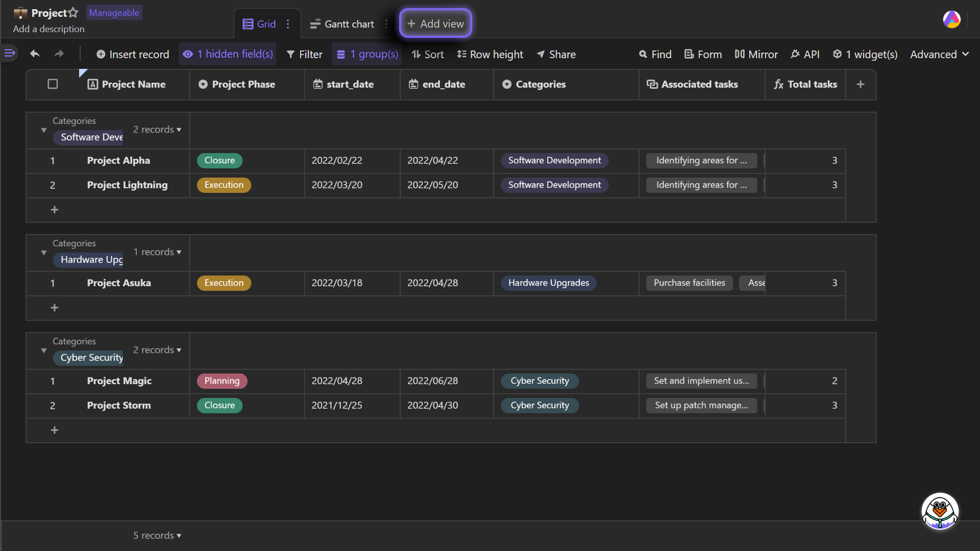Click Insert record button
The width and height of the screenshot is (980, 551).
[x=133, y=54]
